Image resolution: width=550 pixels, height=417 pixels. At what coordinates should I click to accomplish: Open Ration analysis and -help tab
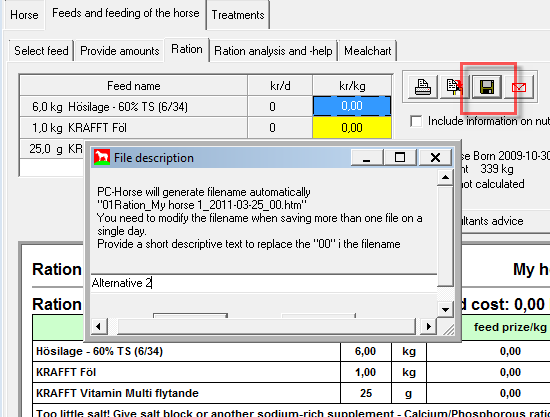click(x=273, y=51)
